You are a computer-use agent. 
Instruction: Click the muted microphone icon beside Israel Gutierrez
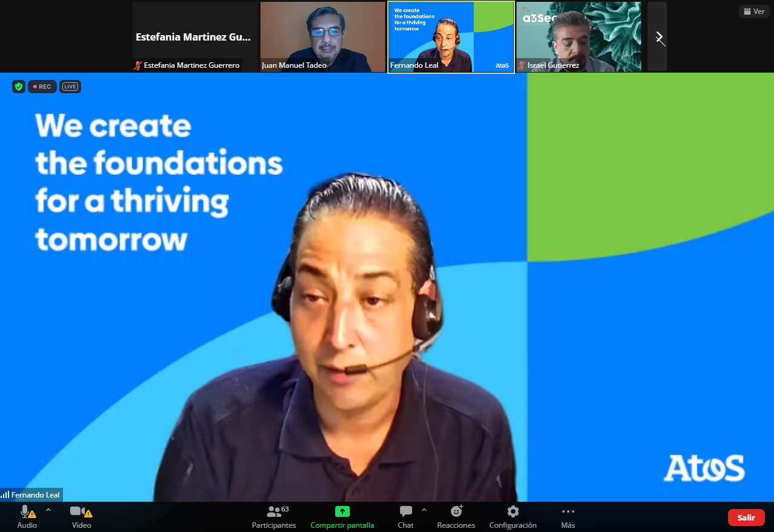tap(521, 65)
